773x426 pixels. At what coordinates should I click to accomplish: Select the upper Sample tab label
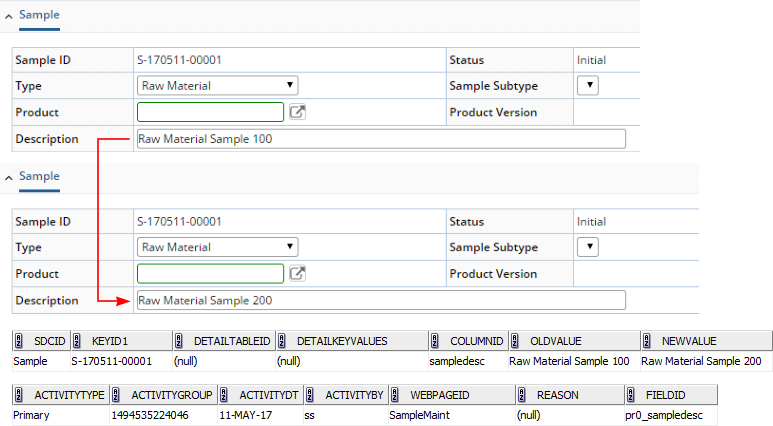39,15
